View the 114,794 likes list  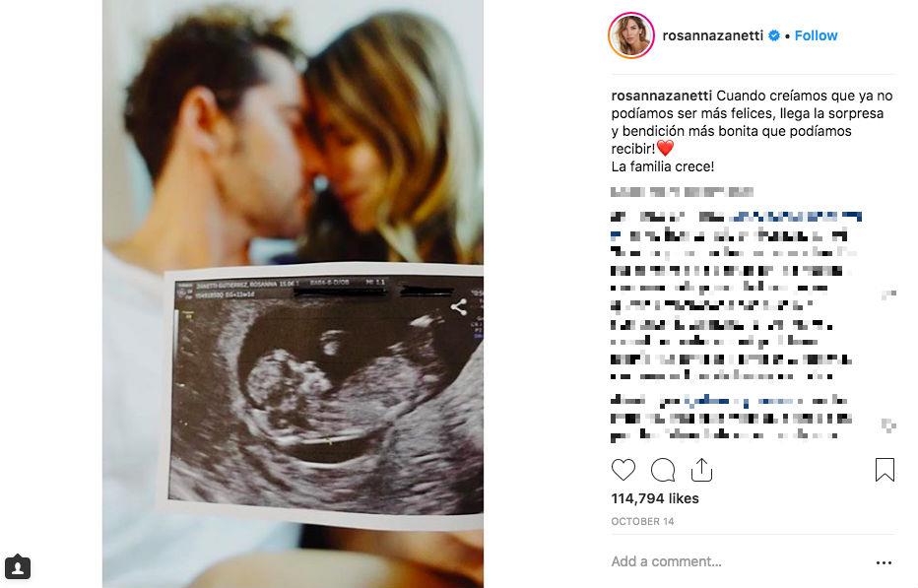[655, 498]
